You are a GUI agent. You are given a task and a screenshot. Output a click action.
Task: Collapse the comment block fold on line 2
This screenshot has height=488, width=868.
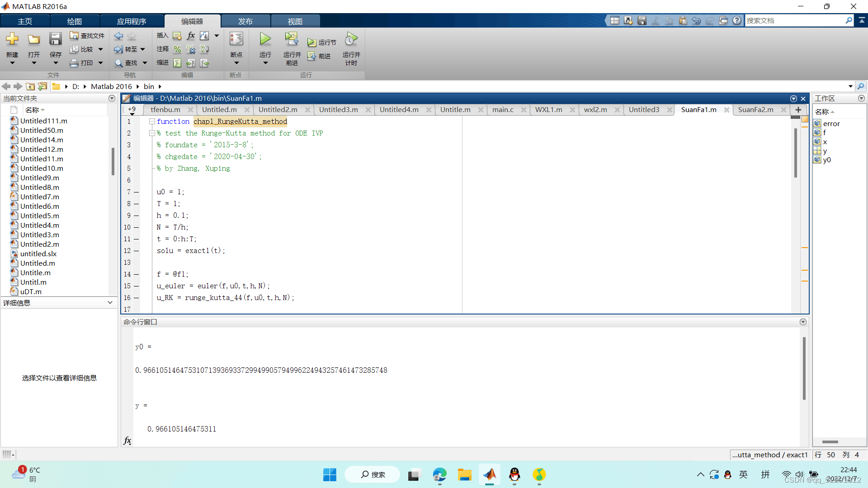pyautogui.click(x=152, y=133)
